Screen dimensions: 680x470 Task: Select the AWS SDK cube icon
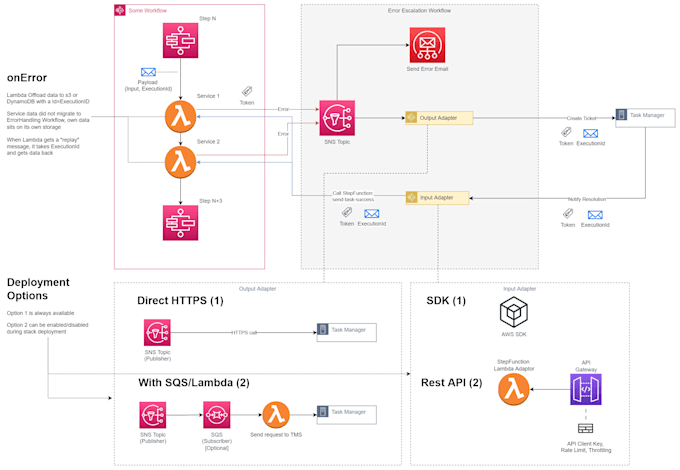click(514, 312)
